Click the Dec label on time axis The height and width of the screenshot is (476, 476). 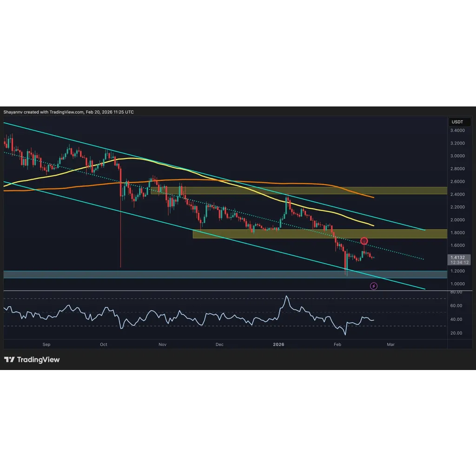pos(219,344)
